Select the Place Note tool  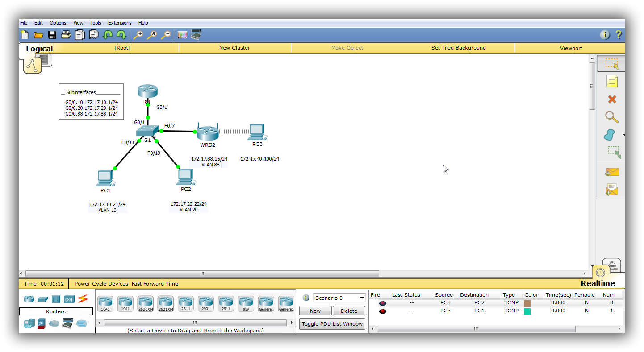611,81
